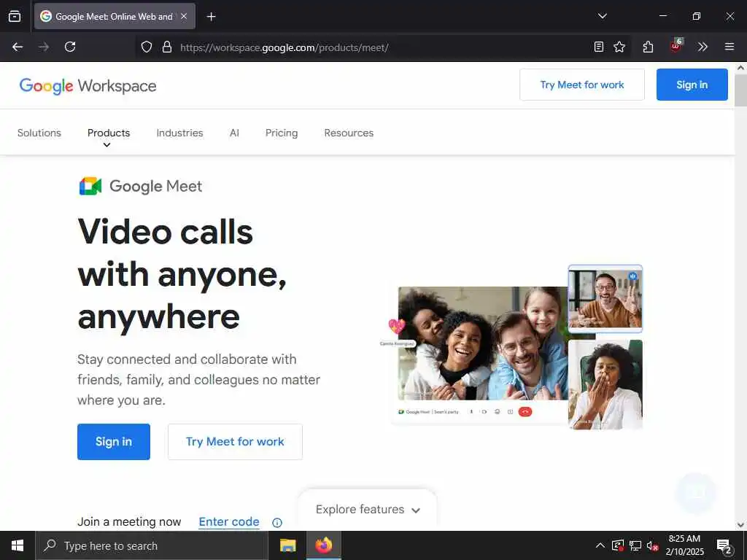Open the notification center icon
This screenshot has width=747, height=560.
tap(724, 546)
